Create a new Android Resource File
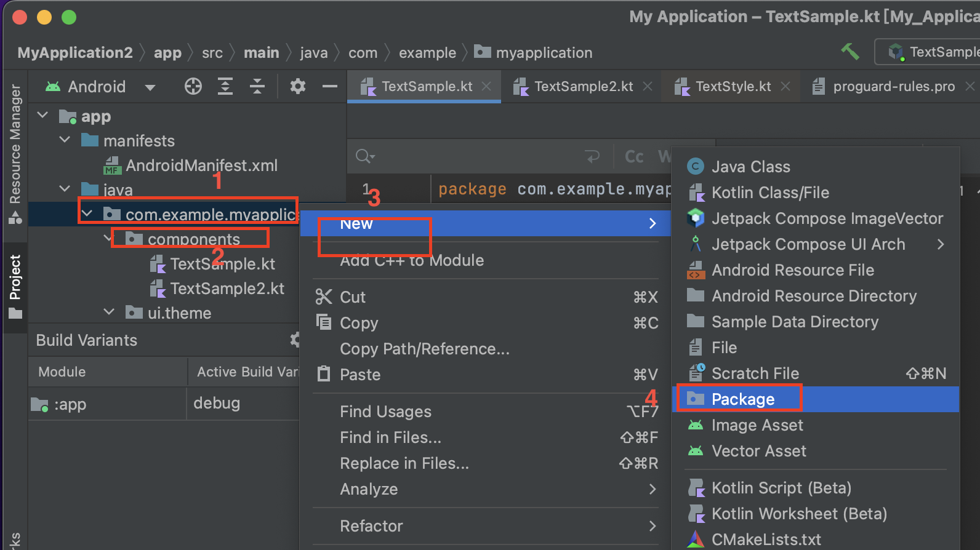 (x=816, y=270)
